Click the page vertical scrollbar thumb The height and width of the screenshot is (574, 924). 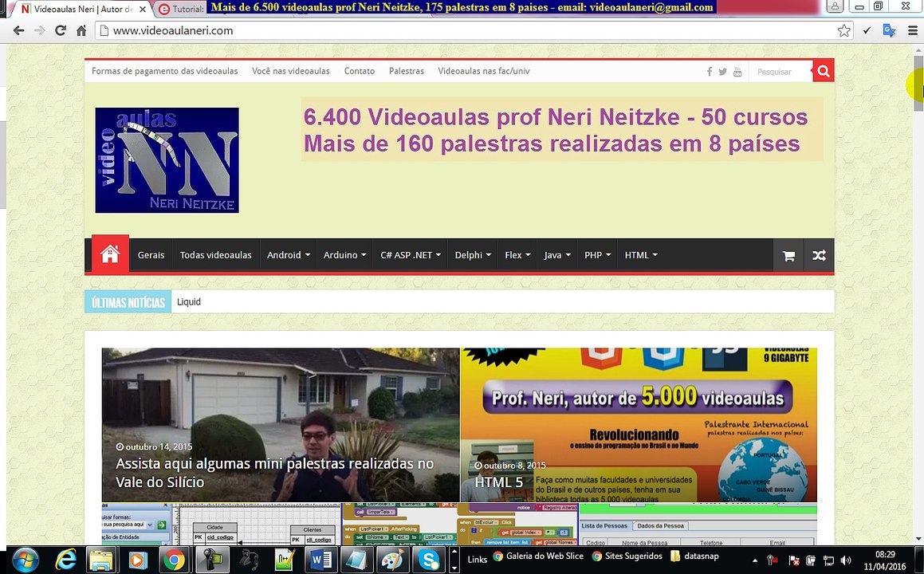coord(918,84)
